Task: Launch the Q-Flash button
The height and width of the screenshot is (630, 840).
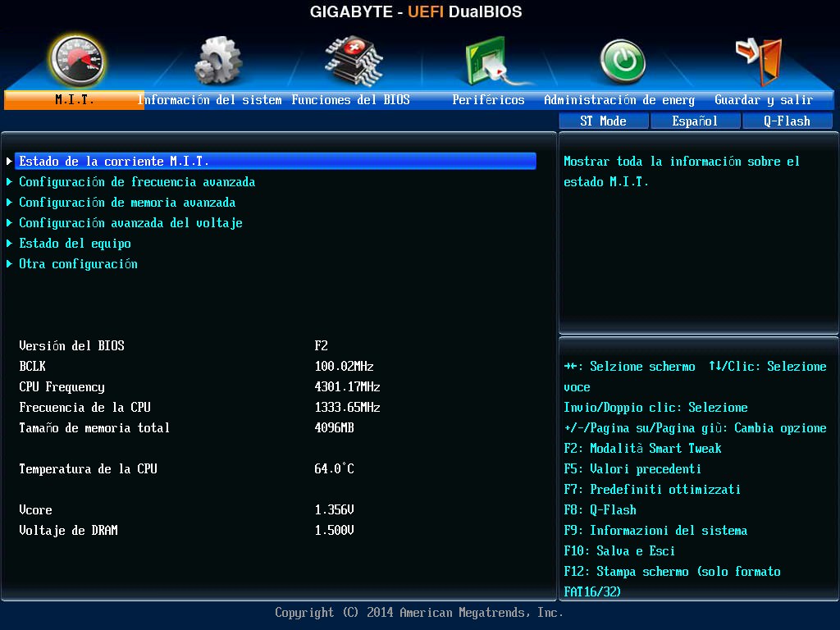Action: click(787, 121)
